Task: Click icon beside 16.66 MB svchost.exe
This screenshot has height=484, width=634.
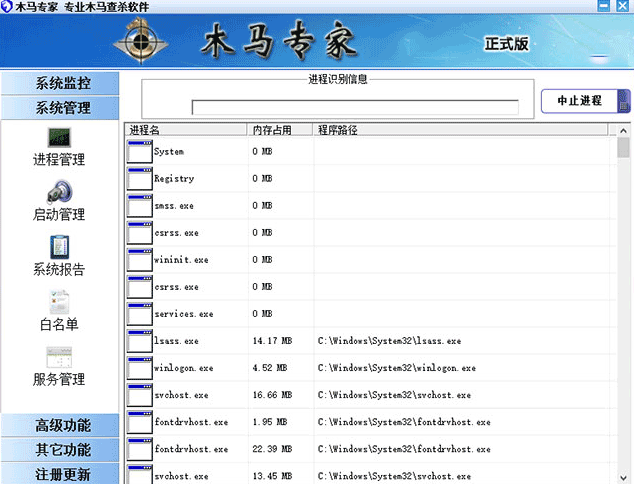Action: coord(139,395)
